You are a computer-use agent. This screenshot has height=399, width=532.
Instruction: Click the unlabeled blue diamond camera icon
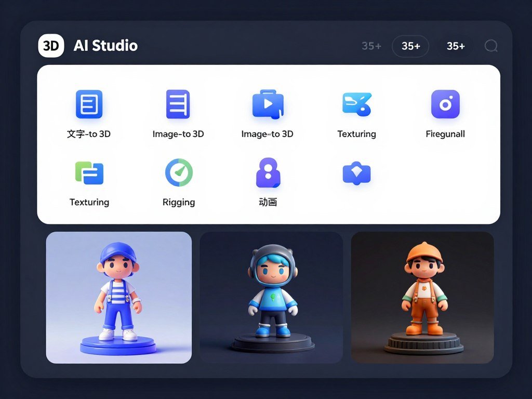point(356,174)
